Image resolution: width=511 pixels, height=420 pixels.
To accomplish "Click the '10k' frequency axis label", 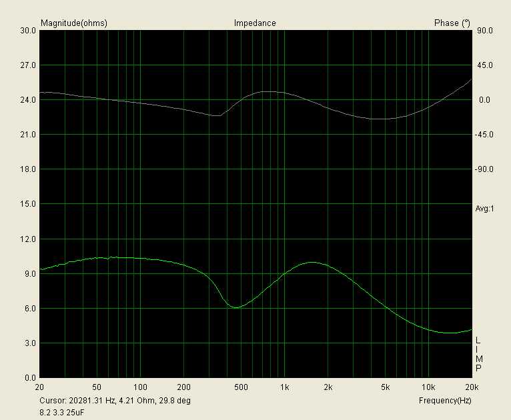I will 428,387.
